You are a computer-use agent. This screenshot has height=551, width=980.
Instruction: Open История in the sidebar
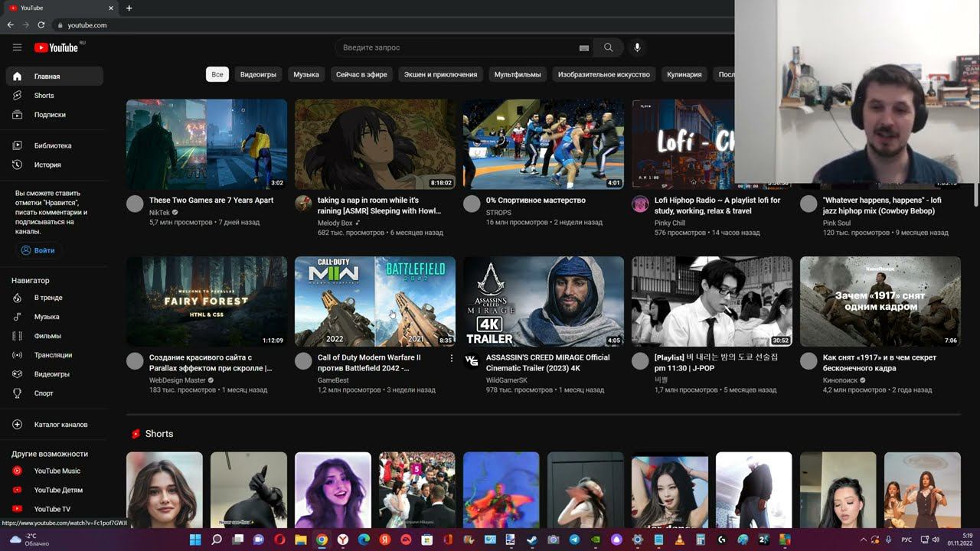pos(54,165)
